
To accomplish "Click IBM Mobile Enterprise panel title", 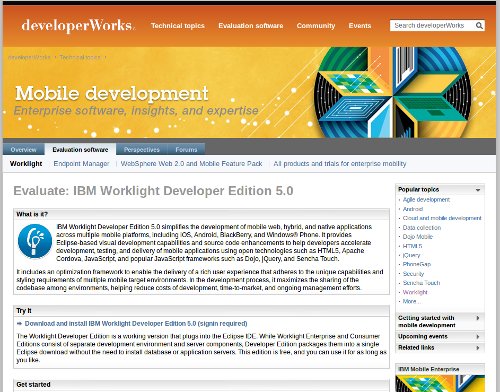I will click(429, 369).
